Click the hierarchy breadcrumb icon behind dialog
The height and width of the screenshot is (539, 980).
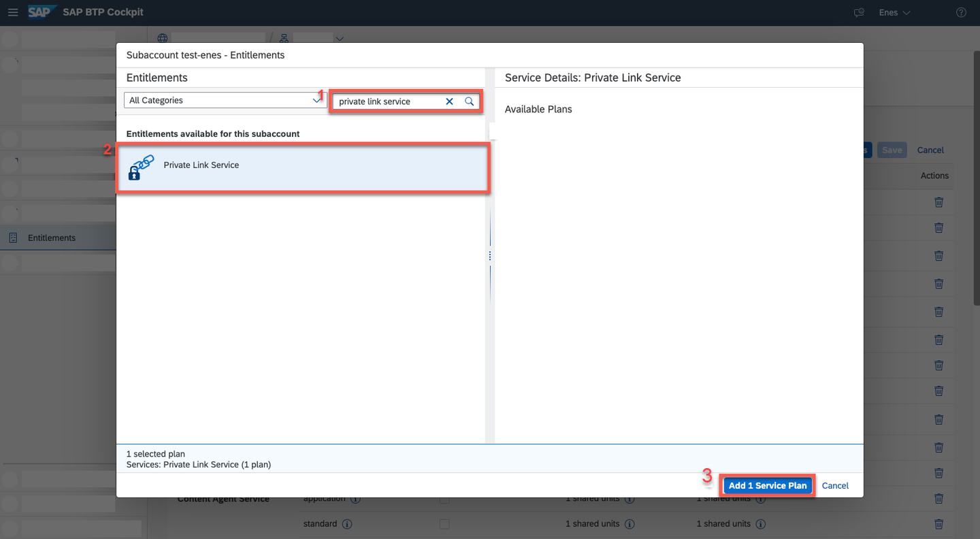284,38
